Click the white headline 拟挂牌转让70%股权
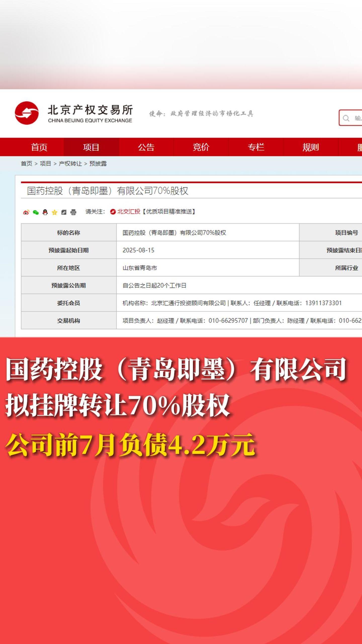This screenshot has width=362, height=644. tap(117, 406)
